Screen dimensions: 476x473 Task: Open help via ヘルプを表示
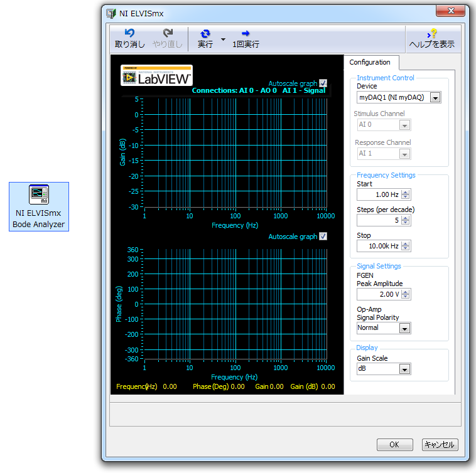click(431, 38)
